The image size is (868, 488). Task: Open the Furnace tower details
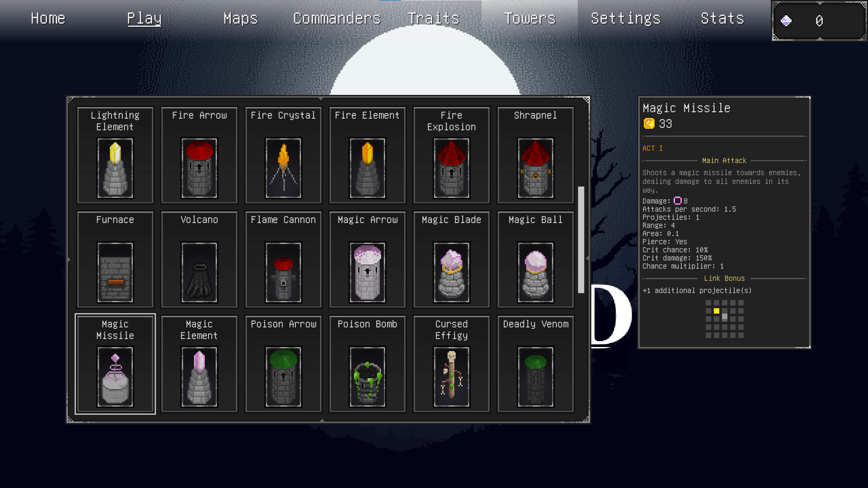pyautogui.click(x=115, y=259)
